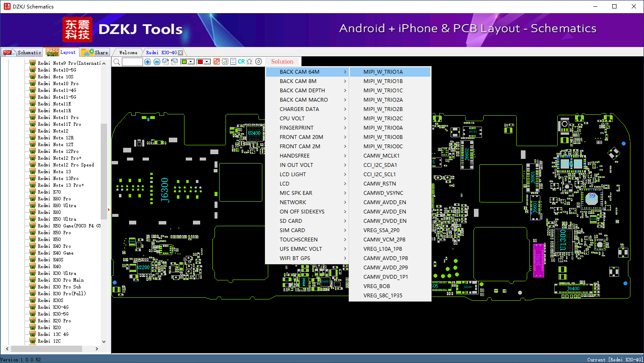Screen dimensions: 644x363
Task: Click the icon beside Redmi K30-4G in list
Action: tap(33, 307)
